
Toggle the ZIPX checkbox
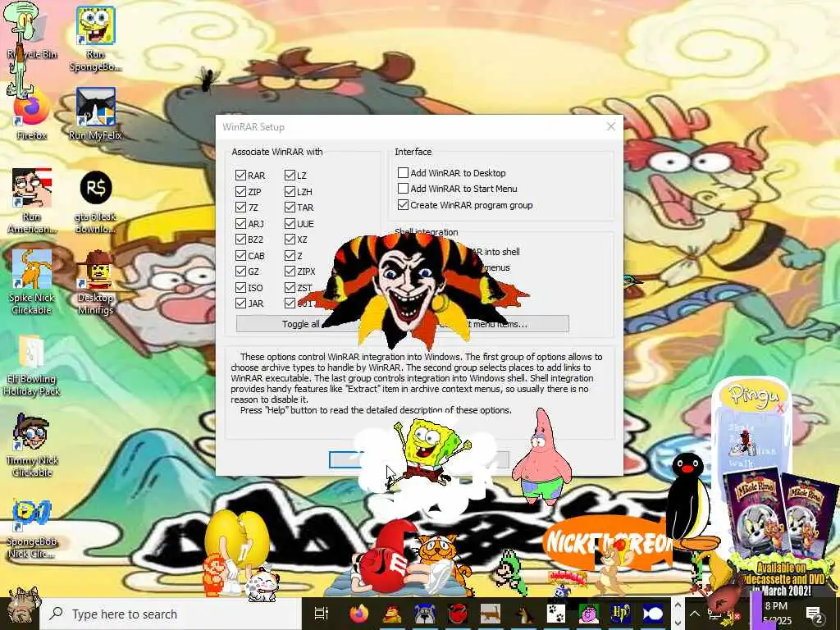coord(290,272)
